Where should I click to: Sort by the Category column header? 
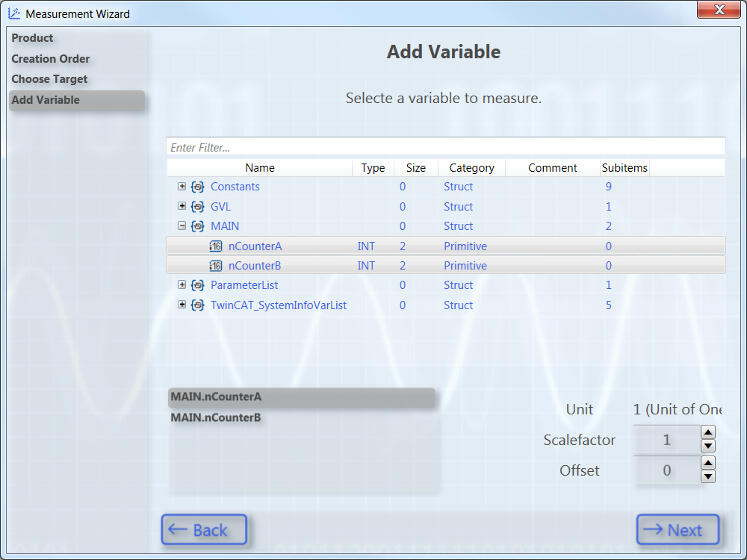point(471,168)
